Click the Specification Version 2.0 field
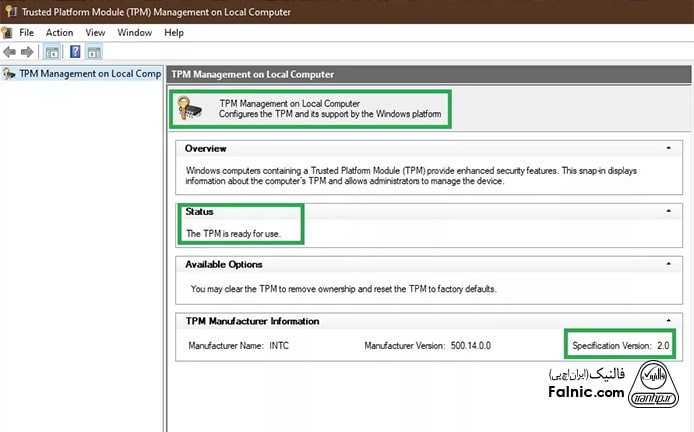Viewport: 694px width, 432px height. (620, 345)
